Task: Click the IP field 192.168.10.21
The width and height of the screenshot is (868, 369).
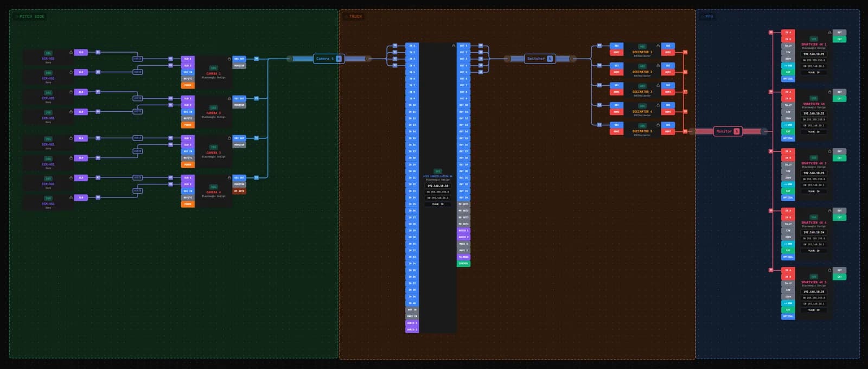Action: (814, 54)
